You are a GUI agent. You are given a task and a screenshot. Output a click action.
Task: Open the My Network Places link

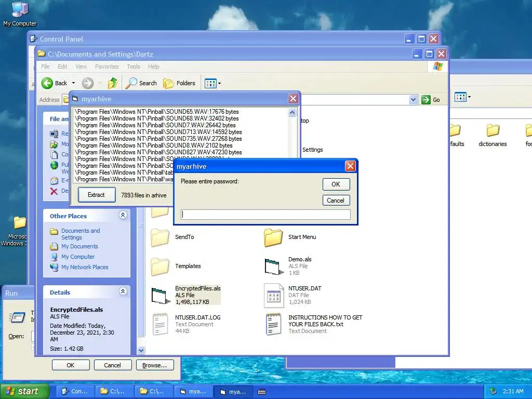pyautogui.click(x=85, y=267)
